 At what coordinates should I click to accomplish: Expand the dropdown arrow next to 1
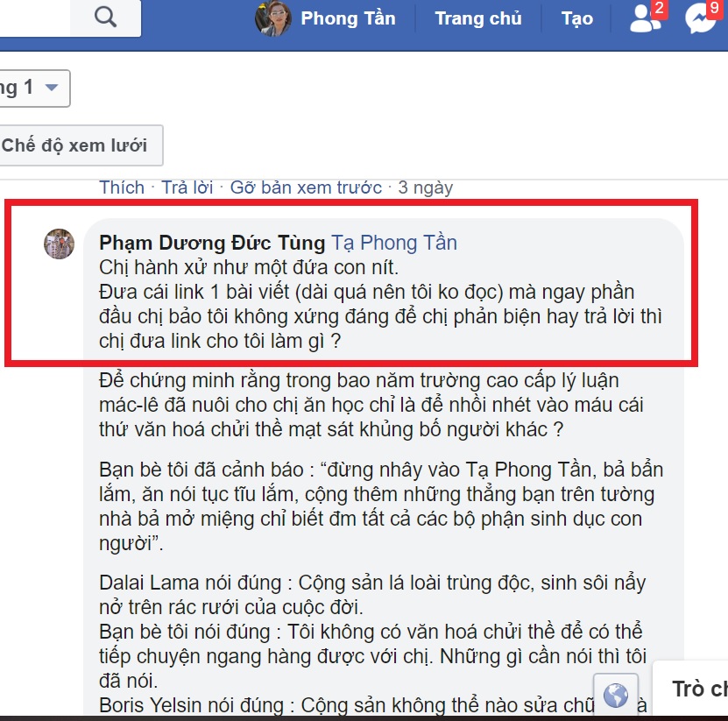(52, 88)
